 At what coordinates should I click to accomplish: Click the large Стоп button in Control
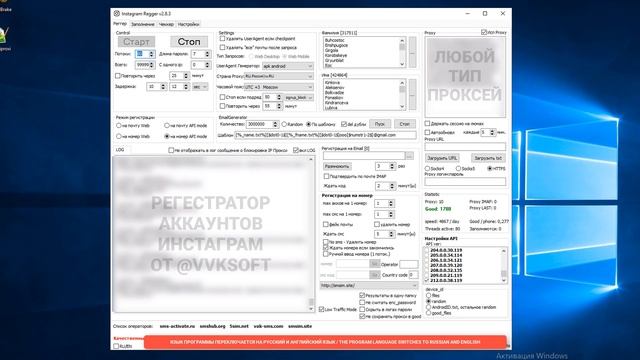[x=189, y=42]
